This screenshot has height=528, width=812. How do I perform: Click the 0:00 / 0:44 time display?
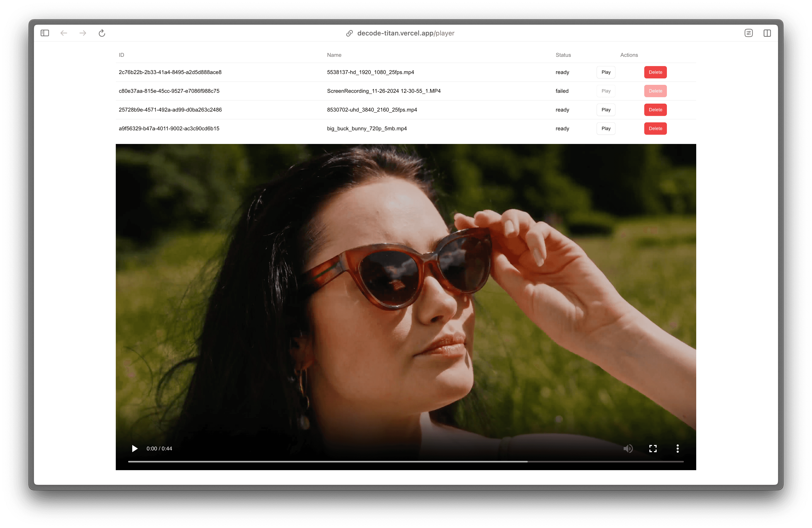pyautogui.click(x=159, y=449)
